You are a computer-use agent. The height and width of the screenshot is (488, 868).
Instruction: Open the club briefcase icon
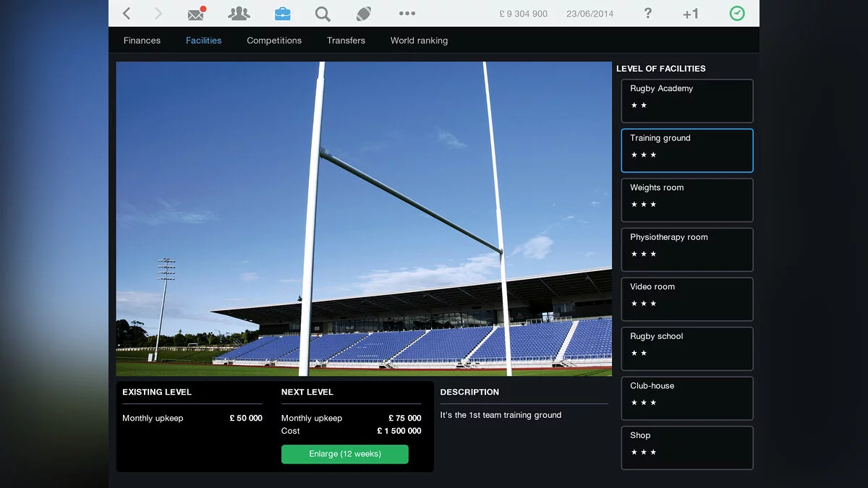[x=282, y=13]
